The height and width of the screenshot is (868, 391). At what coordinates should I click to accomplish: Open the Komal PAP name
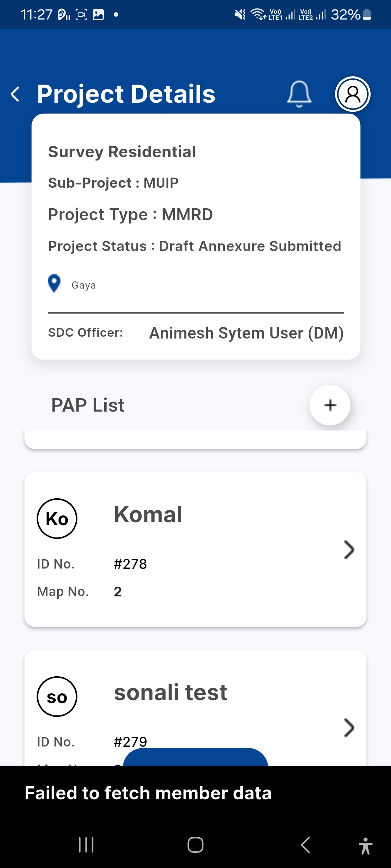[x=148, y=514]
